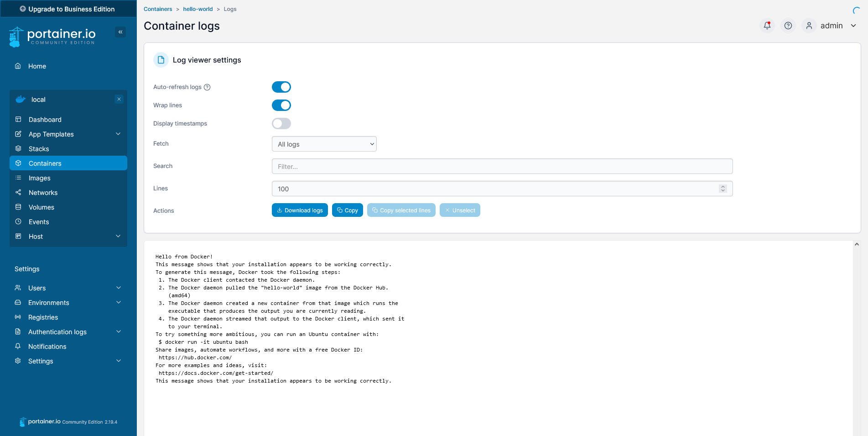
Task: Click the Download logs button
Action: 300,210
